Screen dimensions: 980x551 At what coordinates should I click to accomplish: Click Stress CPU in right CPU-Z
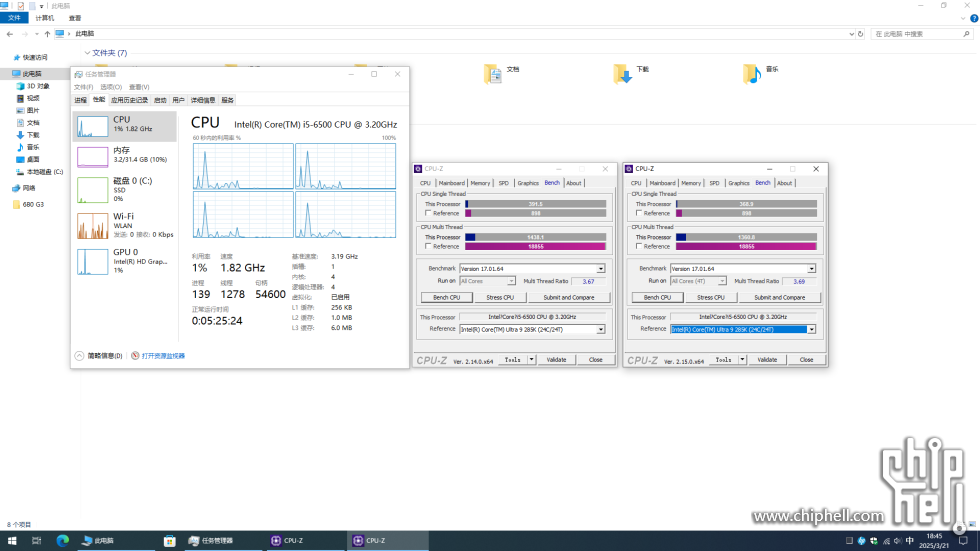tap(711, 297)
